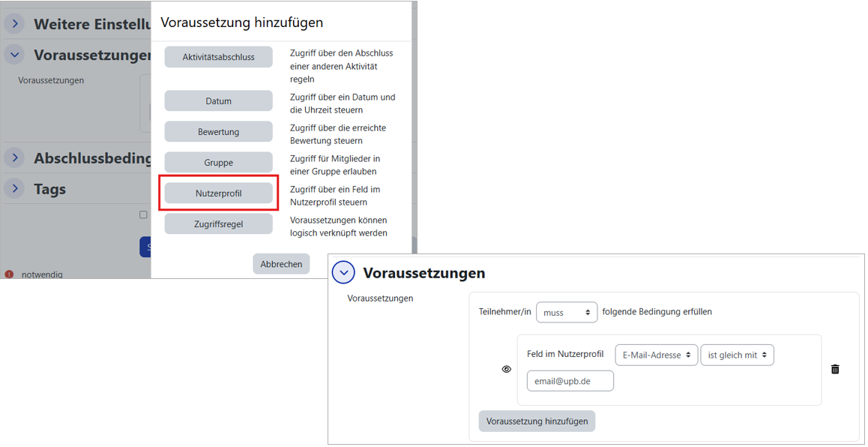868x447 pixels.
Task: Open the 'ist gleich mit' operator dropdown
Action: pyautogui.click(x=737, y=355)
